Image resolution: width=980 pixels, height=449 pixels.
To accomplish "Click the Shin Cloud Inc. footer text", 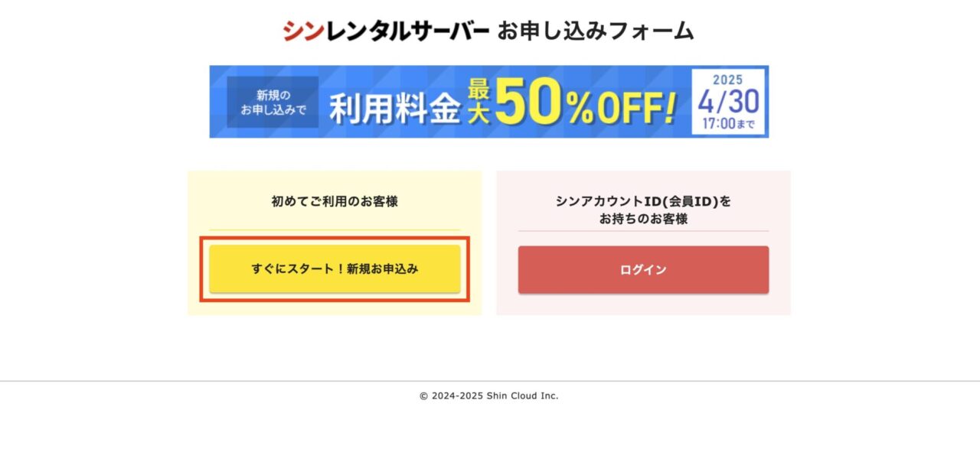I will [x=523, y=396].
